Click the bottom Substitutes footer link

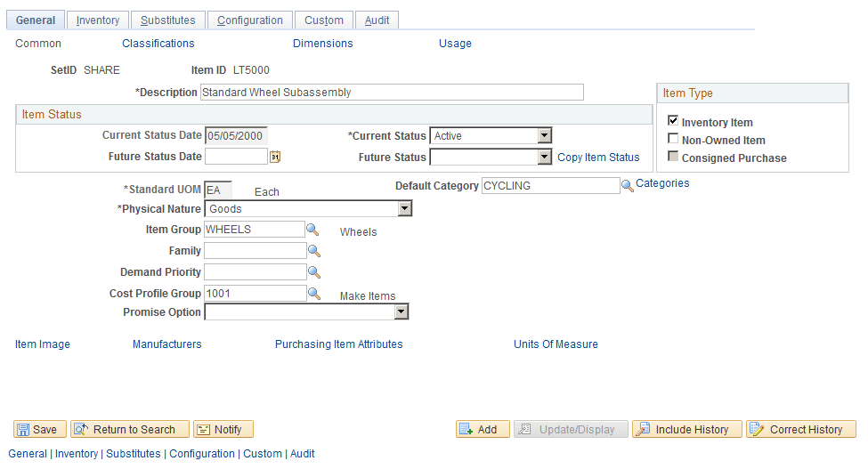click(x=134, y=454)
